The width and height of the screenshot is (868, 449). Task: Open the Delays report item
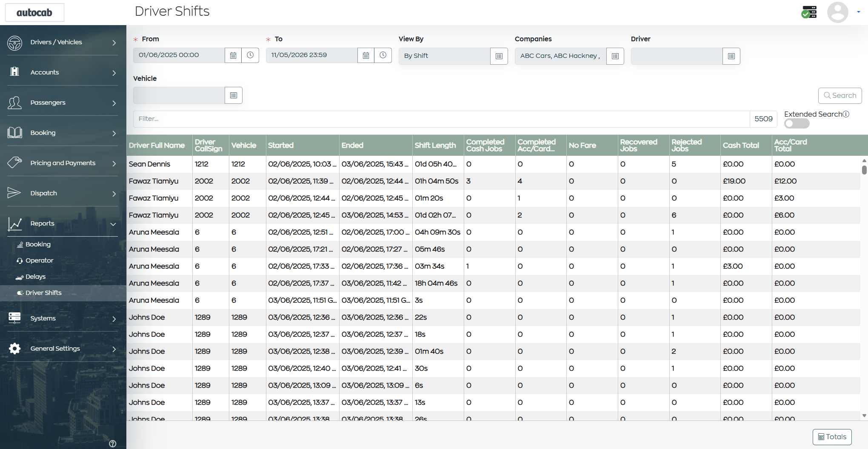(35, 277)
